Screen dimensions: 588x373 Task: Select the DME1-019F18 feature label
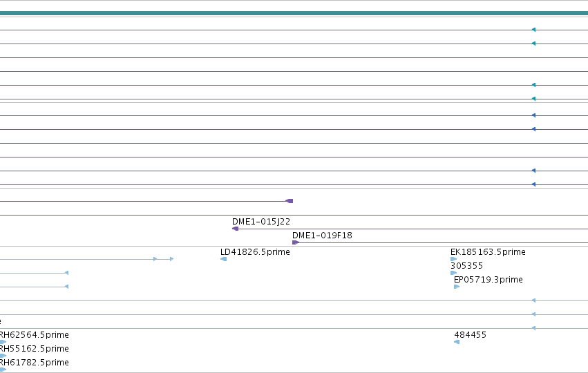[322, 236]
